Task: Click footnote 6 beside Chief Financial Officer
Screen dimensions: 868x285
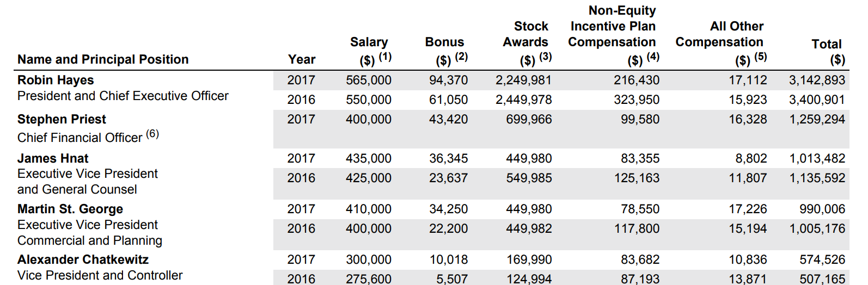Action: click(152, 133)
